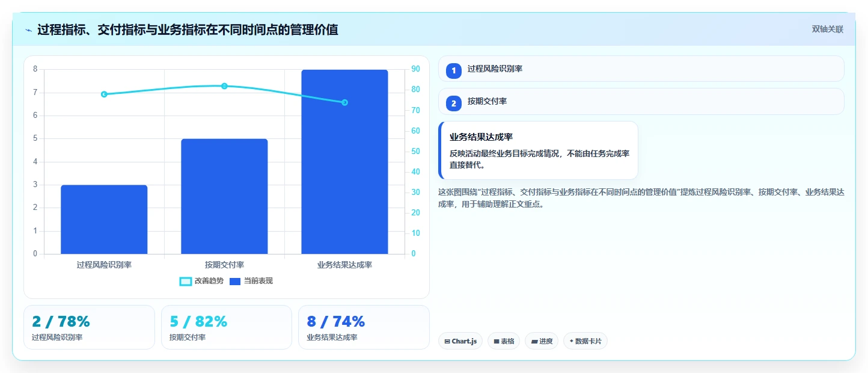Click the 双轴关联 label in the header
The width and height of the screenshot is (868, 373).
click(x=828, y=29)
